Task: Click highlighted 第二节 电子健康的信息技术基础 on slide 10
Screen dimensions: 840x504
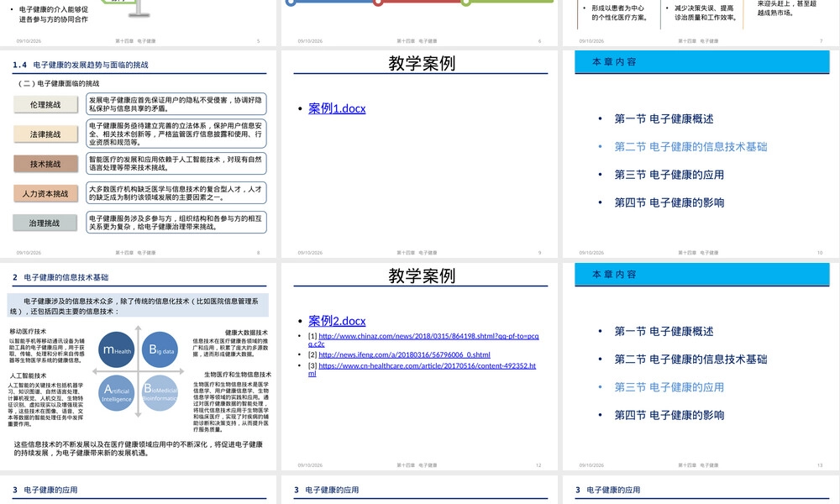Action: (x=690, y=147)
